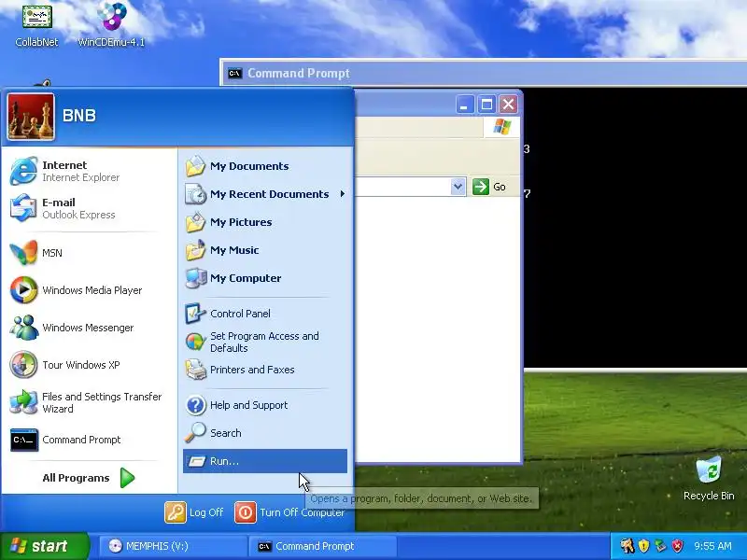Open Windows Messenger
The width and height of the screenshot is (747, 560).
(90, 328)
